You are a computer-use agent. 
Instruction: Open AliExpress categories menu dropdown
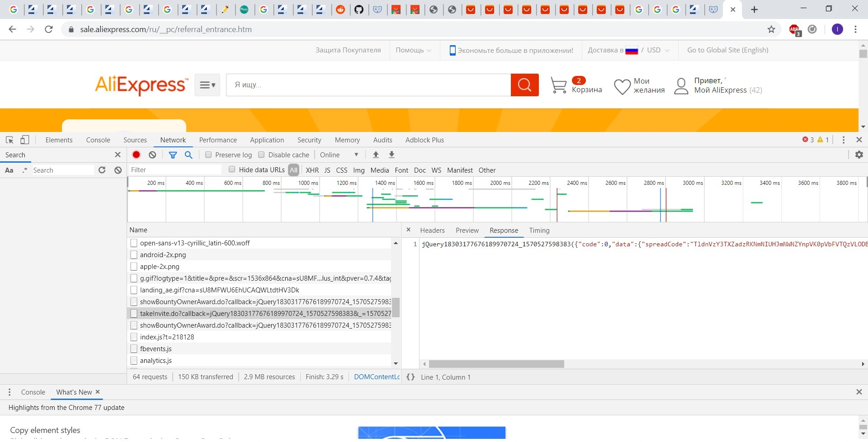click(x=207, y=85)
